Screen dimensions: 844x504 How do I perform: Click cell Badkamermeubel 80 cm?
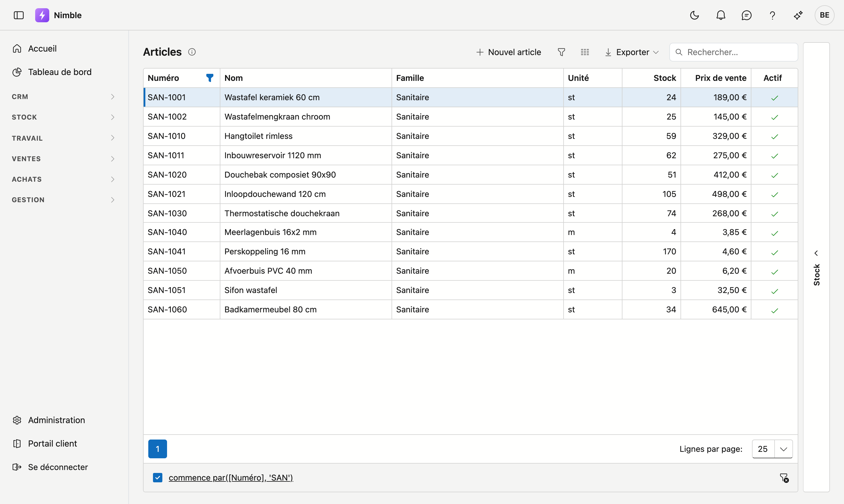click(306, 309)
